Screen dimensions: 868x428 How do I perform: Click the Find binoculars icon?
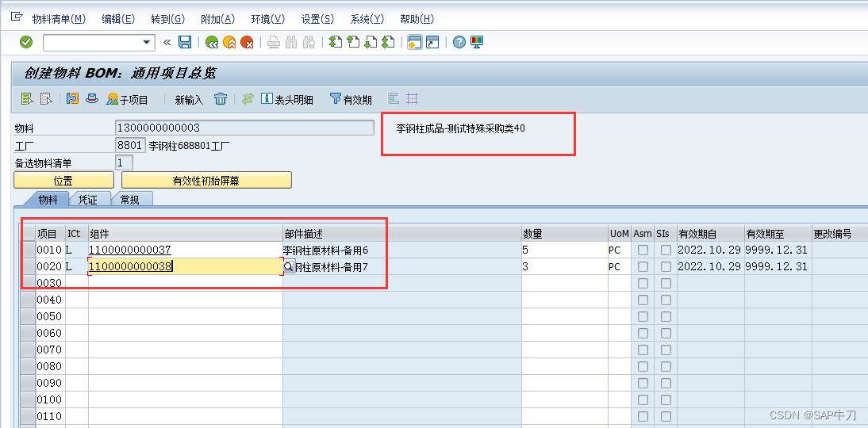click(291, 42)
